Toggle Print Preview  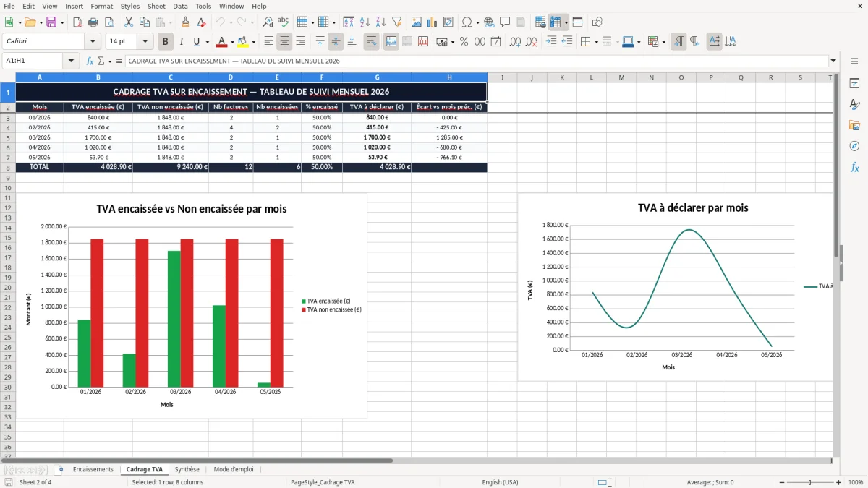tap(108, 22)
